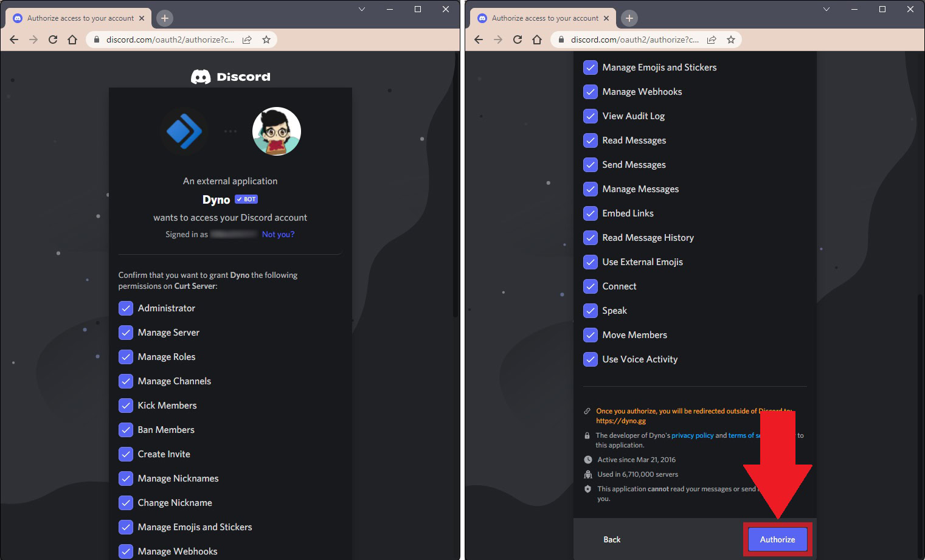This screenshot has height=560, width=925.
Task: Click the 'Active since Mar 21, 2016' text
Action: tap(637, 460)
